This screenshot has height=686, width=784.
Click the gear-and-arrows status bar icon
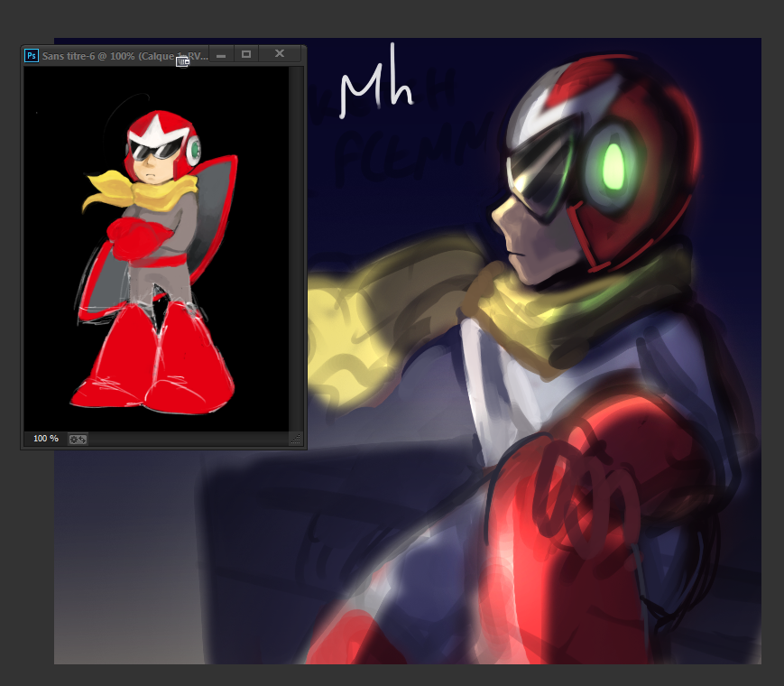78,440
